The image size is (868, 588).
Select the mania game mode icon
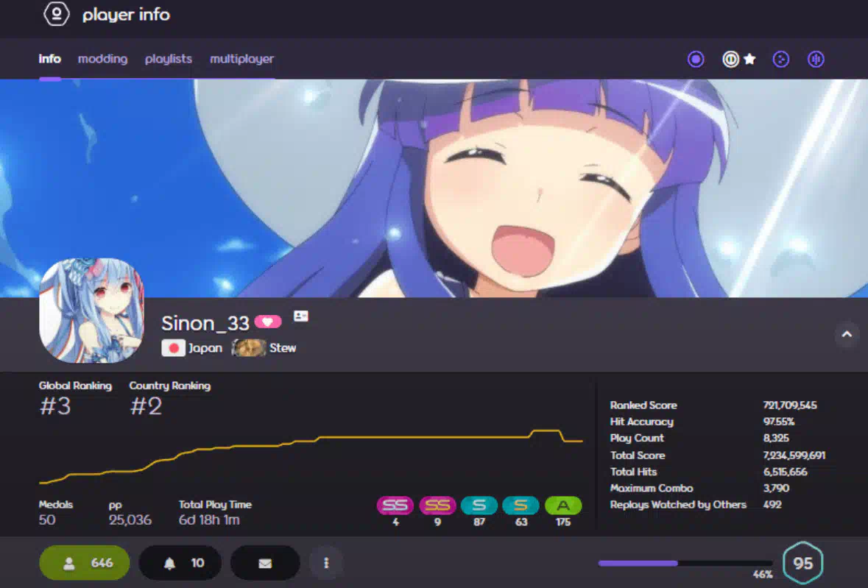(816, 59)
